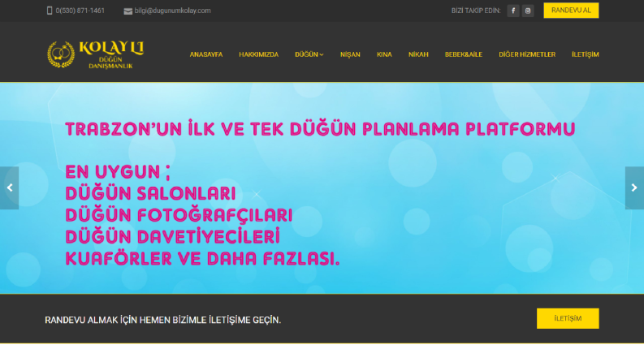Open the Instagram social icon
The image size is (644, 362).
coord(528,11)
